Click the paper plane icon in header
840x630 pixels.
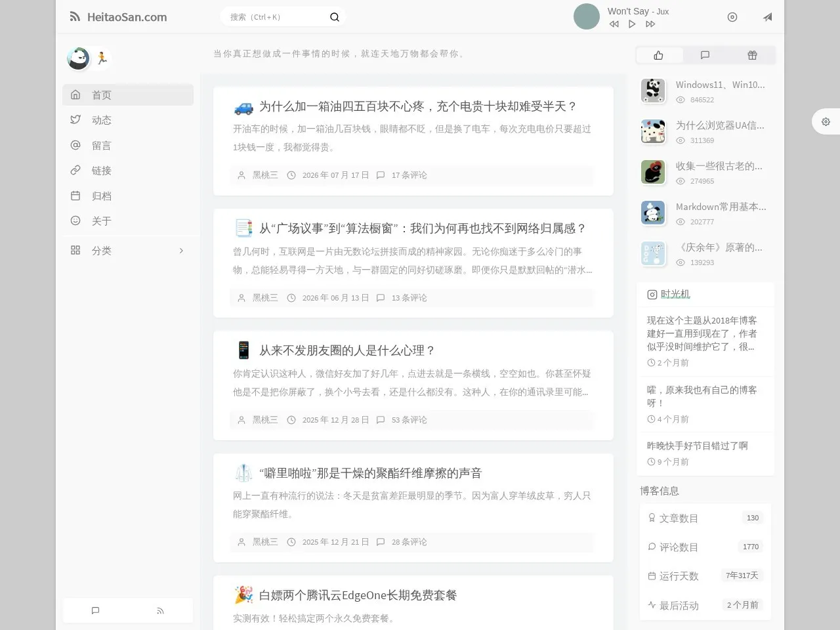point(767,17)
